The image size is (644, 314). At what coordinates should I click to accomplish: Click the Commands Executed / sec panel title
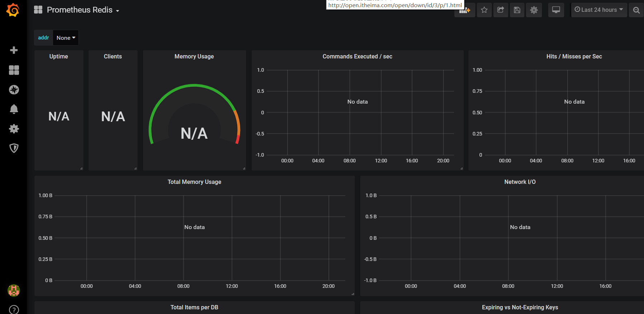(x=357, y=56)
